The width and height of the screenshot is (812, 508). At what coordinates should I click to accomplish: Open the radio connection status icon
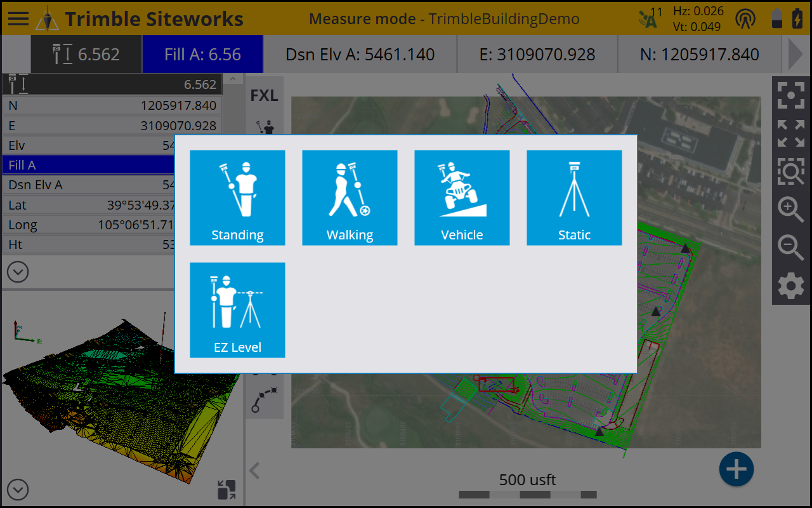click(745, 18)
